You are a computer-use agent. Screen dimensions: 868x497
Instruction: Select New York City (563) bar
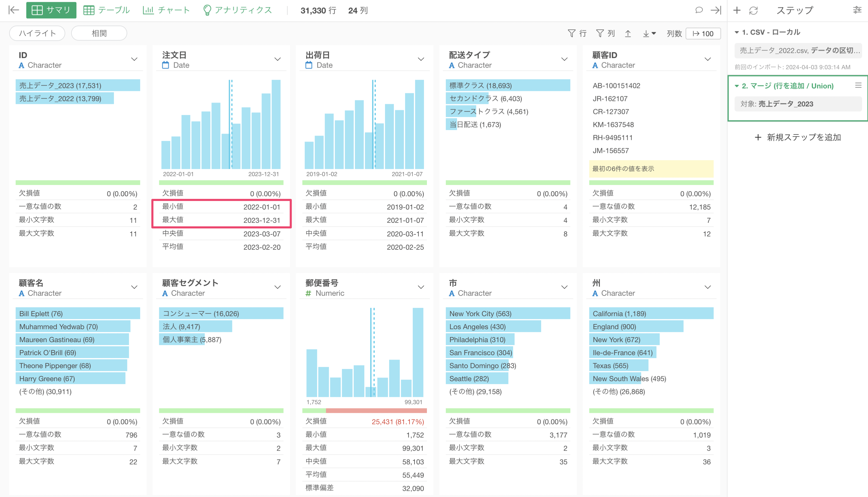point(508,313)
